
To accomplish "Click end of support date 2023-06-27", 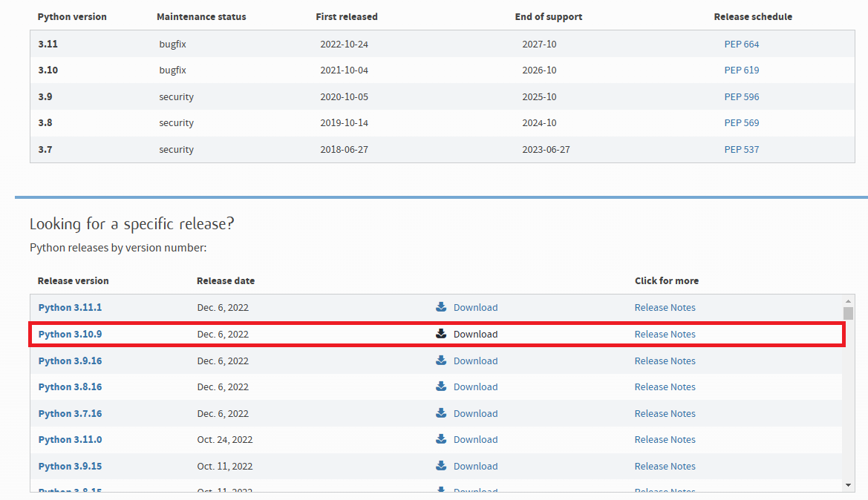I will point(546,149).
